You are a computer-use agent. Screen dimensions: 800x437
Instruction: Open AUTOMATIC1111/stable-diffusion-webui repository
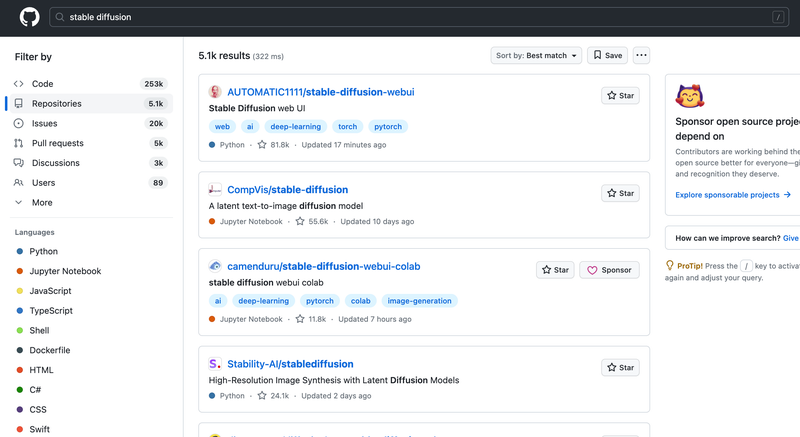tap(320, 92)
